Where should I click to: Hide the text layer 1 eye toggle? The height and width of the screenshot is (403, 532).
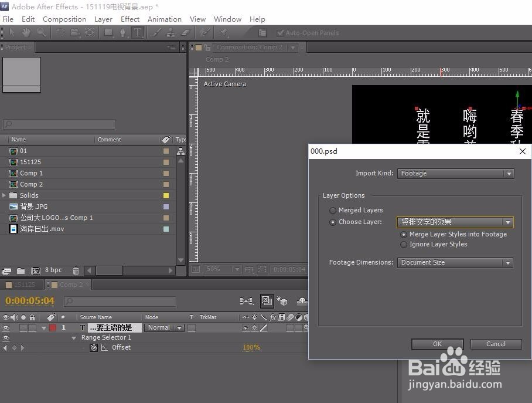click(6, 328)
